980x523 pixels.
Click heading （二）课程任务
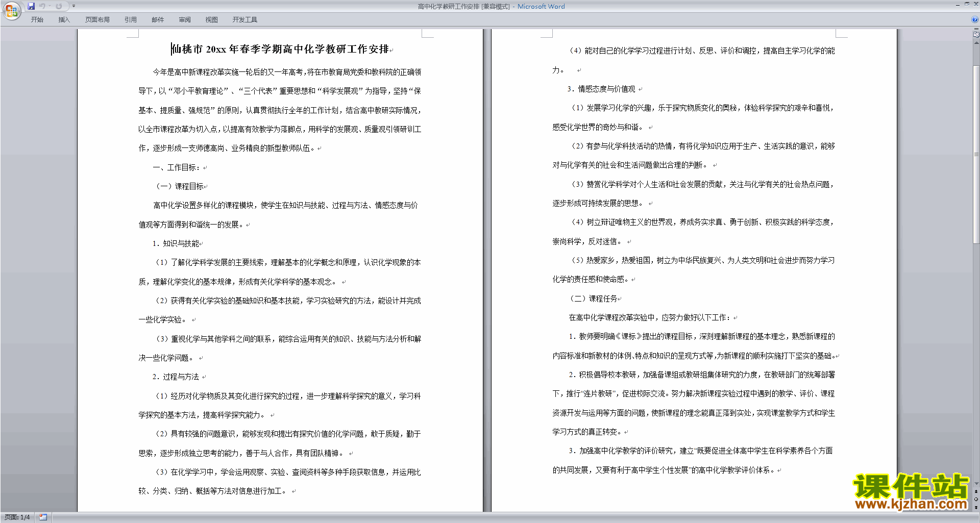pyautogui.click(x=592, y=298)
